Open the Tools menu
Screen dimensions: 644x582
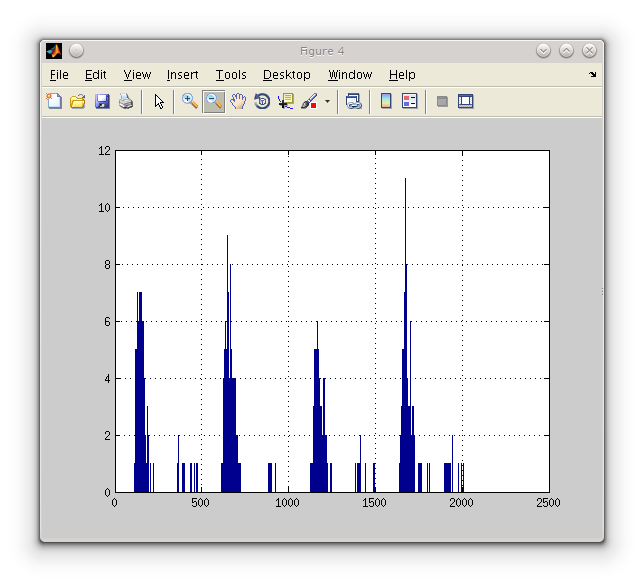pos(231,75)
